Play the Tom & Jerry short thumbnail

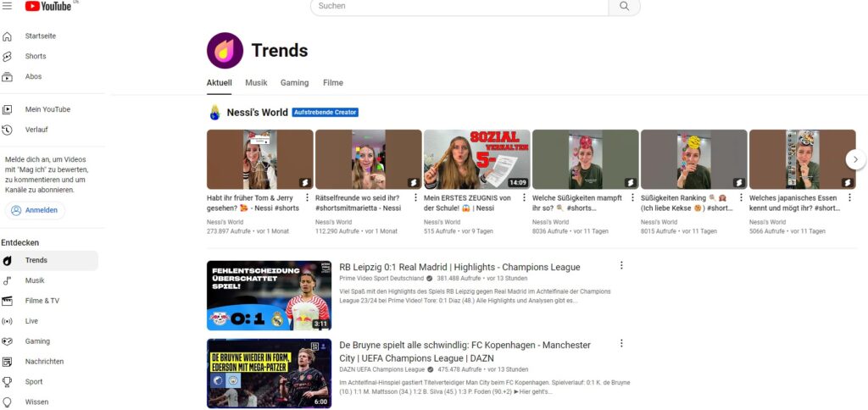260,159
